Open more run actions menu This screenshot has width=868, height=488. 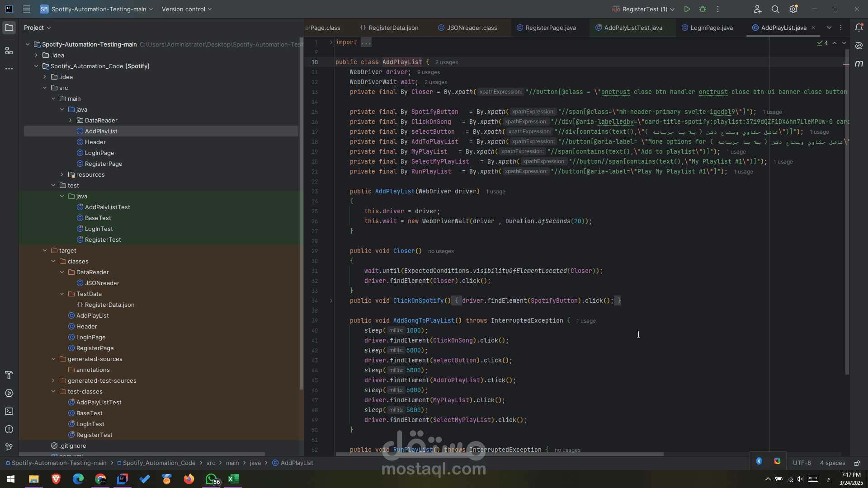tap(718, 9)
